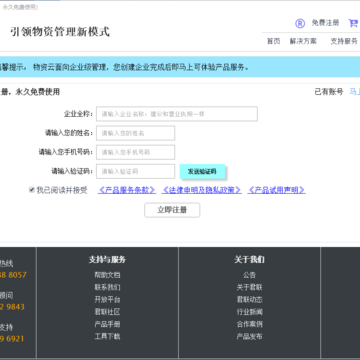This screenshot has height=360, width=360.
Task: Open 联系我们 in footer
Action: click(107, 287)
